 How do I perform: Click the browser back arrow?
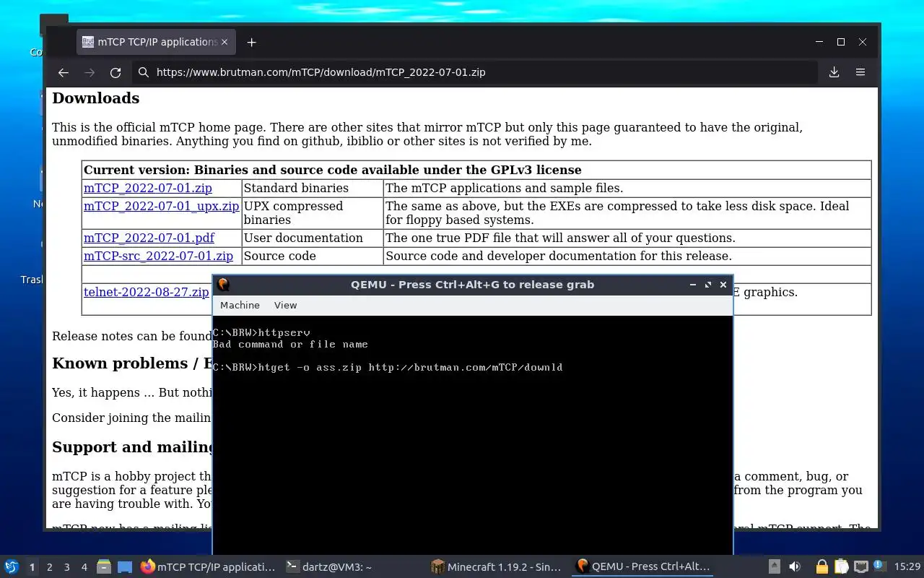[x=64, y=72]
